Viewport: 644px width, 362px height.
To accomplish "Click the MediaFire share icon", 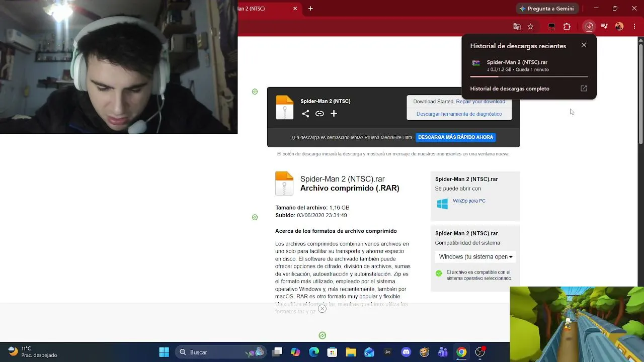I will pos(305,114).
